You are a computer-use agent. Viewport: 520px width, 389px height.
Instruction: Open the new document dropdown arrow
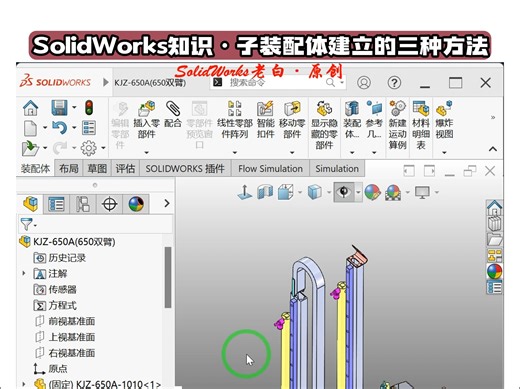point(45,128)
